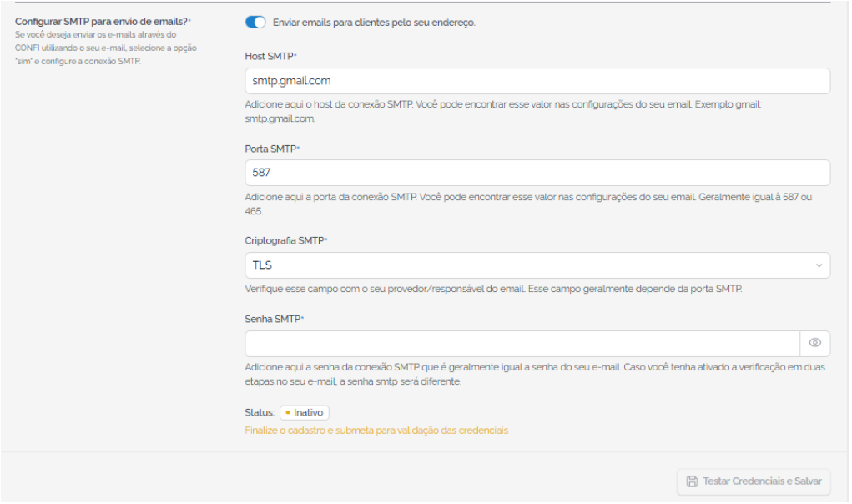Click the Host SMTP field label
852x504 pixels.
tap(270, 57)
